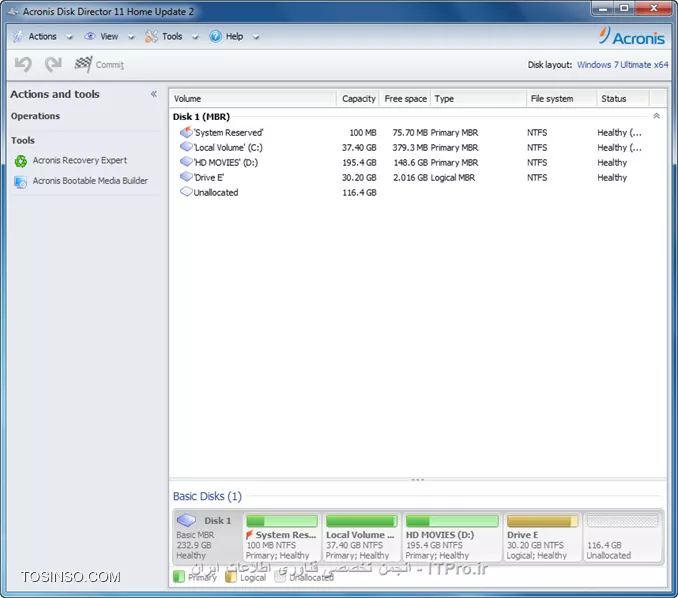Select the Local Volume 37.40 GB block
This screenshot has width=678, height=598.
(x=361, y=537)
